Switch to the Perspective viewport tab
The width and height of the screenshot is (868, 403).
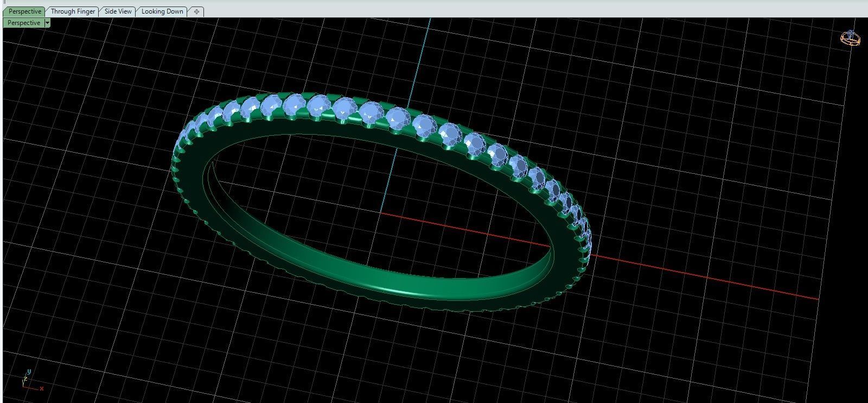tap(24, 11)
